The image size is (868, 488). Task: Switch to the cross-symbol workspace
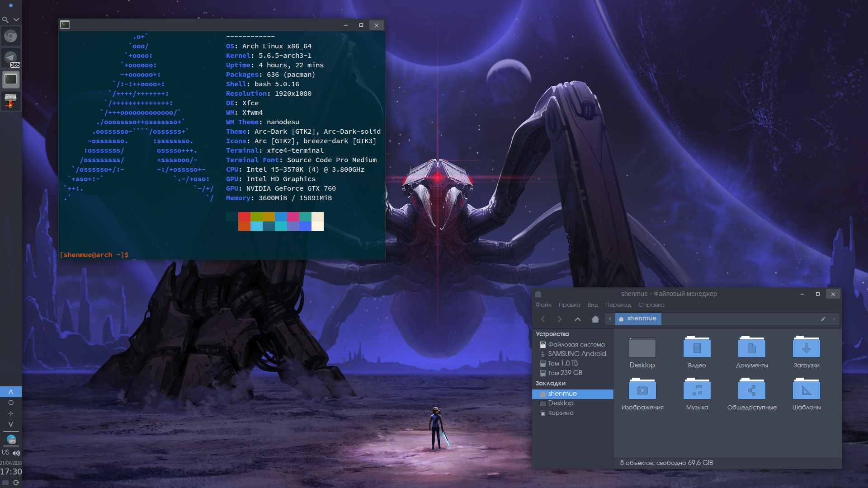(11, 413)
